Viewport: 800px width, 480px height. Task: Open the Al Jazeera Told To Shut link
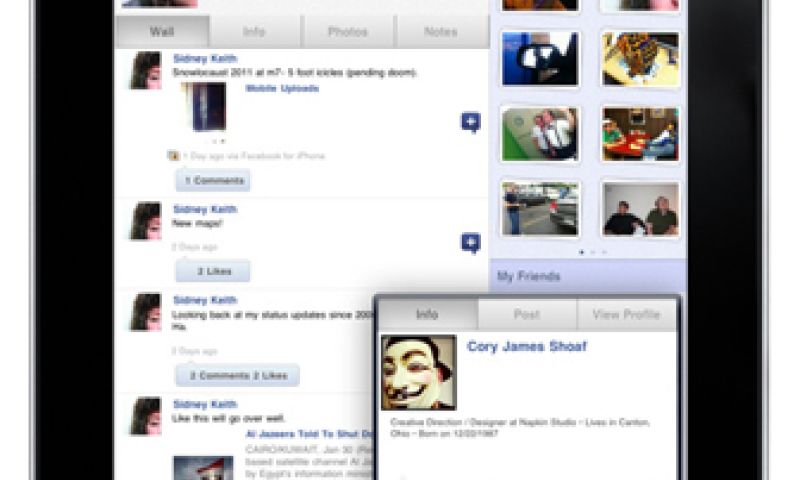(x=310, y=434)
